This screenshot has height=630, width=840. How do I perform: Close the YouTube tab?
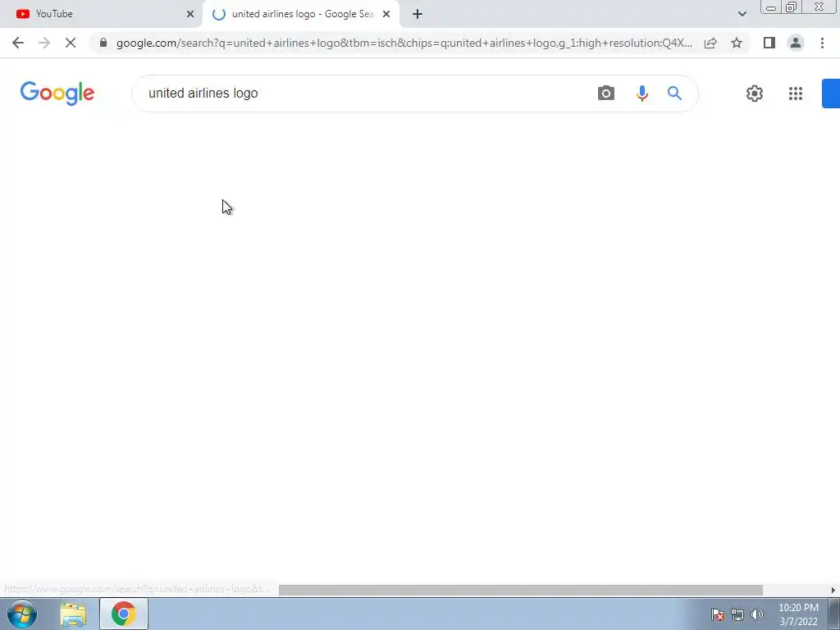(x=190, y=14)
